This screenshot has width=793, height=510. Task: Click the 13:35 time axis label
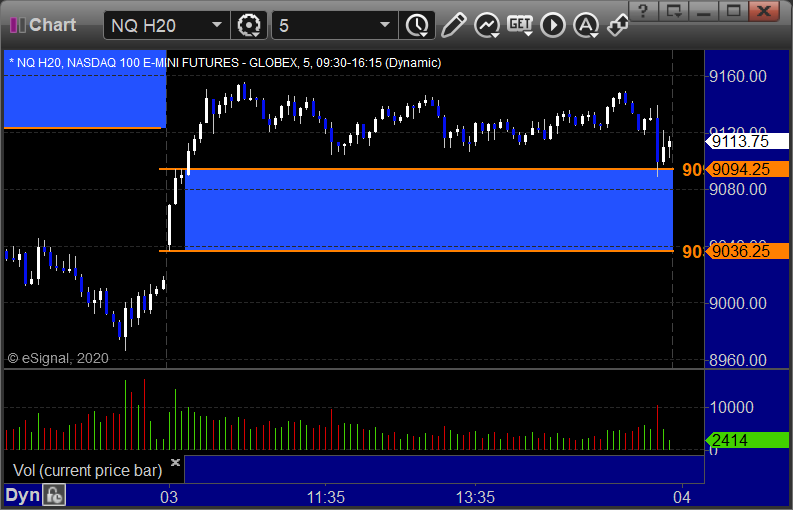[x=475, y=497]
